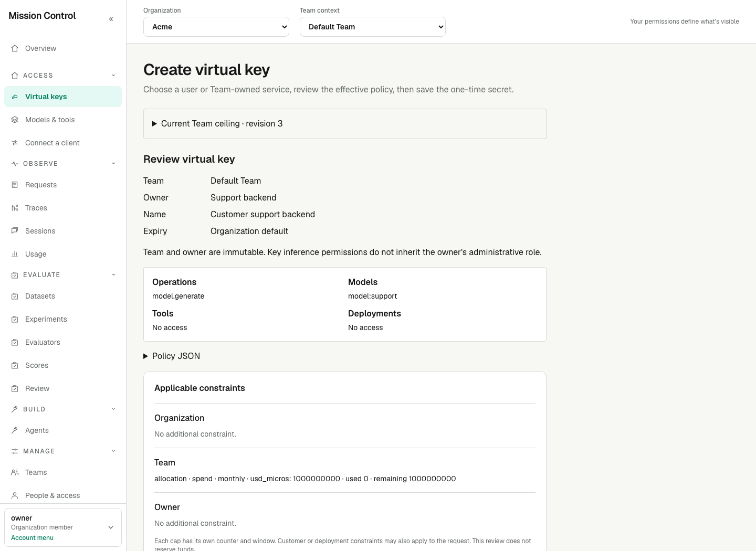Collapse the OBSERVE section chevron

point(113,164)
